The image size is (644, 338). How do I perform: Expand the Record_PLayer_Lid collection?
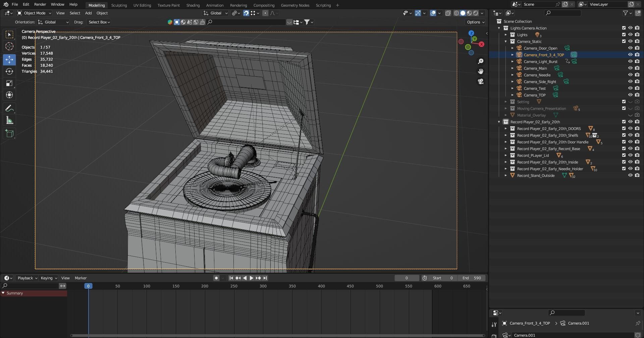506,155
